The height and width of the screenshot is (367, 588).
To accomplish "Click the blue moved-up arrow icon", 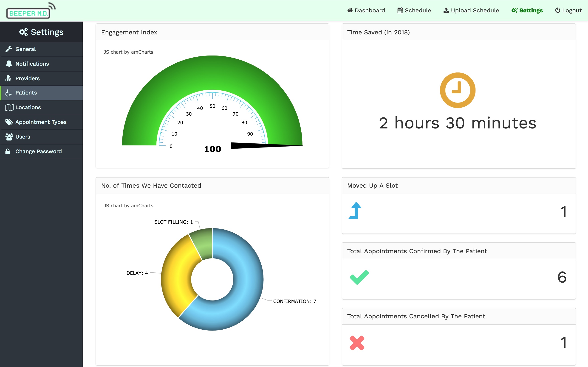I will tap(355, 211).
